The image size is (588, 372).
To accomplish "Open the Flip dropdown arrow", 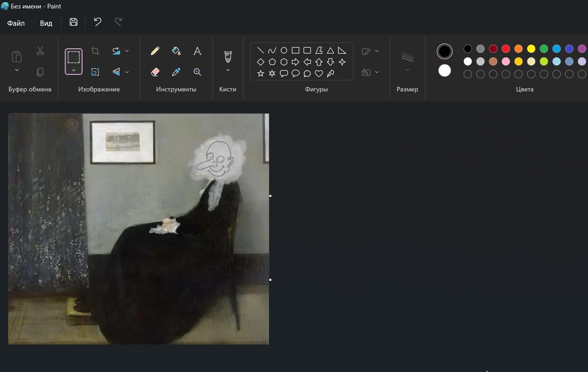I will pos(127,72).
